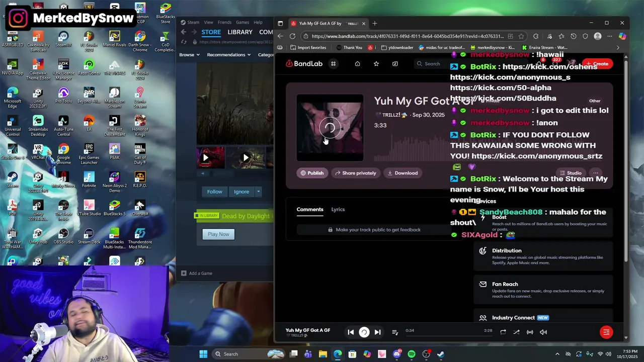Viewport: 644px width, 362px height.
Task: Open Auto-Tune Central desktop icon
Action: (x=63, y=126)
